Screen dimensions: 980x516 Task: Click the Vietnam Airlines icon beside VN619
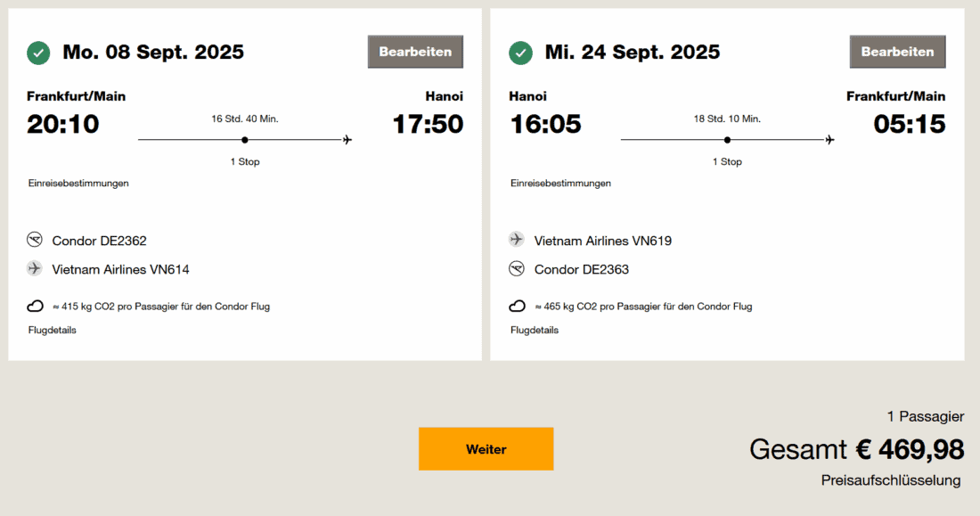517,240
